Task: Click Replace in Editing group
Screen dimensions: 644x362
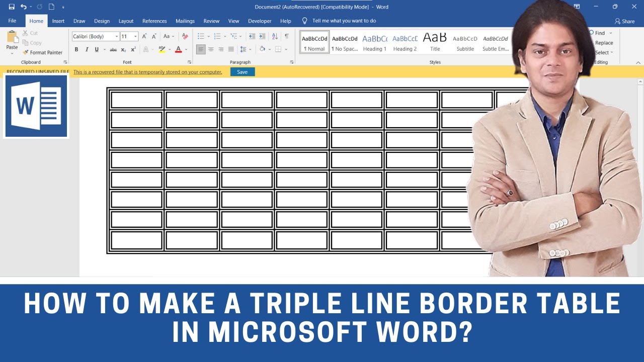Action: click(604, 43)
